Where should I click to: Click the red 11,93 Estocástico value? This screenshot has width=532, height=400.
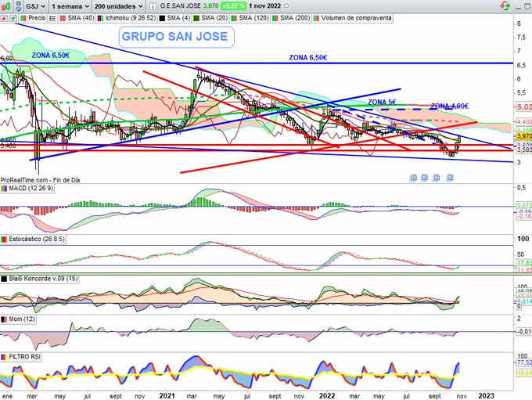pos(524,270)
